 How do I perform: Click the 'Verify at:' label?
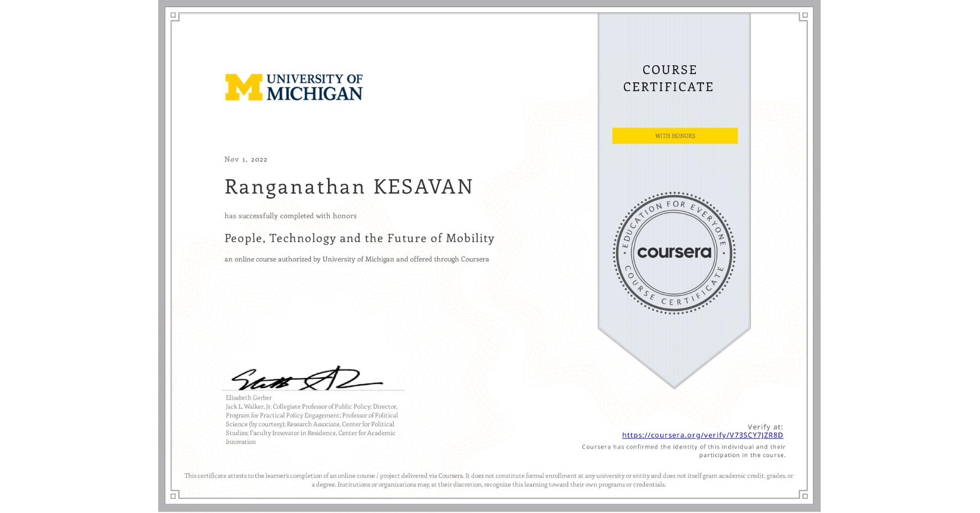click(x=765, y=427)
